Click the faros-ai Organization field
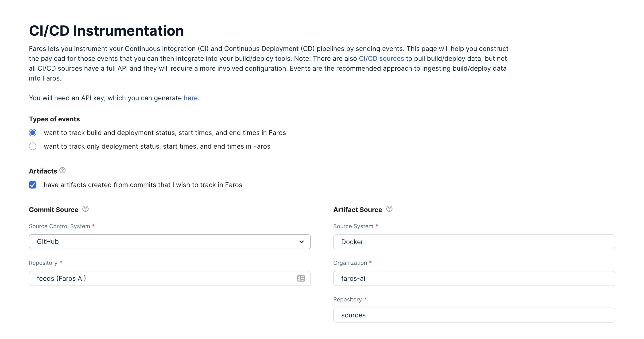Viewport: 644px width, 339px height. 474,278
